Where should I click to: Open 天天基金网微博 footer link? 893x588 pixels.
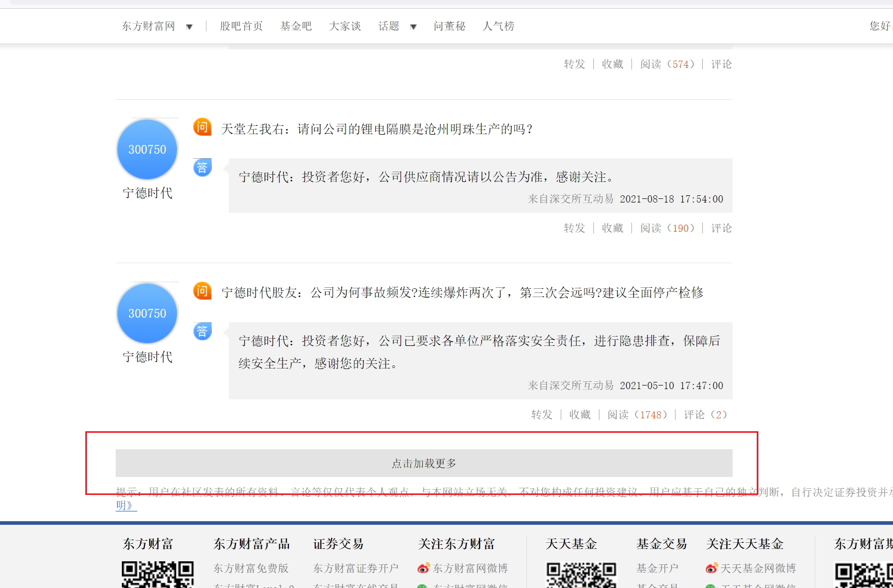click(758, 568)
